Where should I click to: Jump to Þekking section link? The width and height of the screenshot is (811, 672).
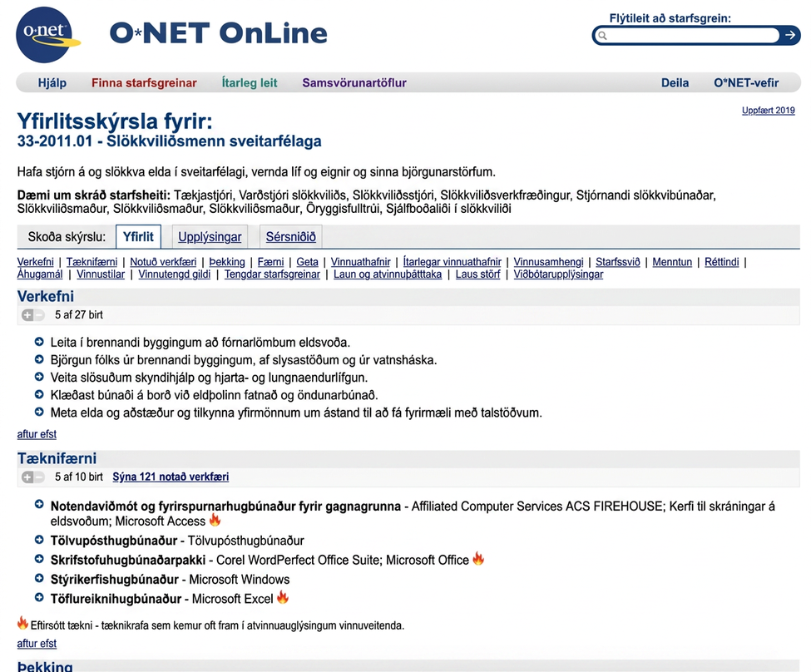coord(227,262)
